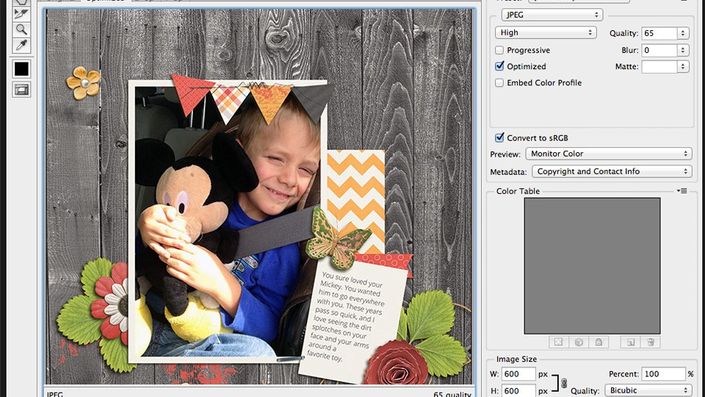Image resolution: width=705 pixels, height=397 pixels.
Task: Open the Bicubic resample quality dropdown
Action: [648, 390]
